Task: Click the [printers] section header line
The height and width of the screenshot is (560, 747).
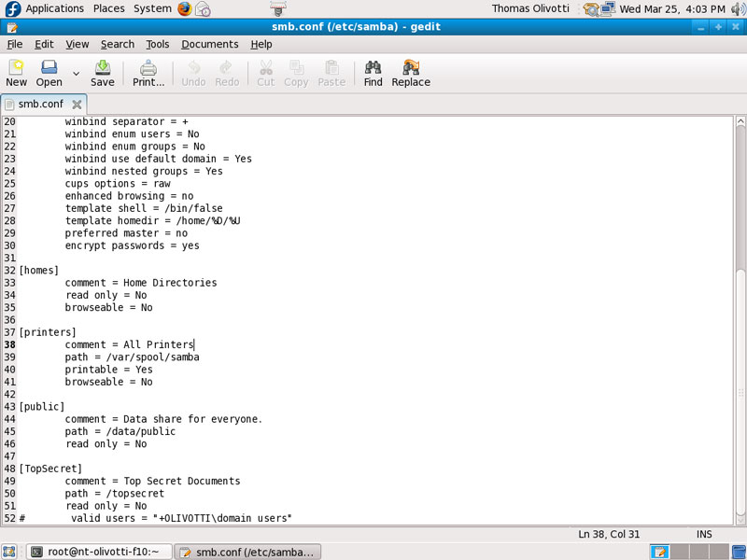Action: click(x=48, y=332)
